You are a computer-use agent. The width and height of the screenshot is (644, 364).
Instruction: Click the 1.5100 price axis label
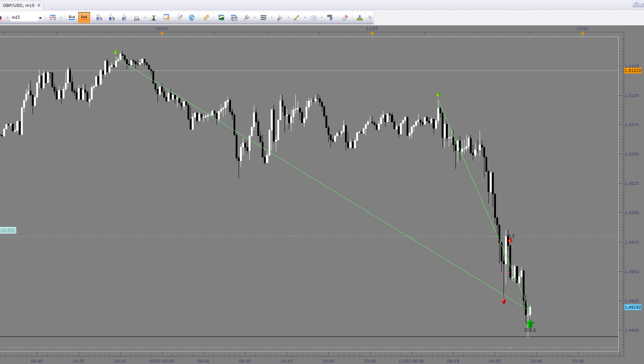(632, 96)
